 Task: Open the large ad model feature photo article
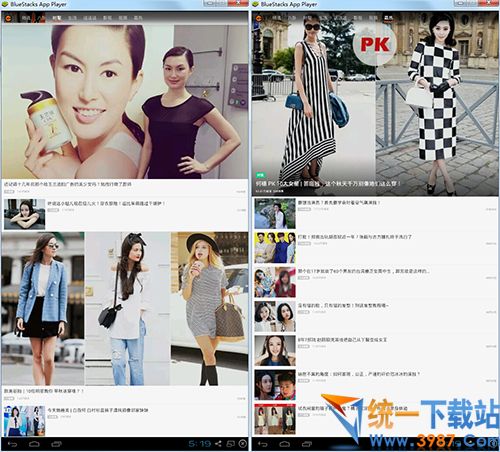(125, 102)
